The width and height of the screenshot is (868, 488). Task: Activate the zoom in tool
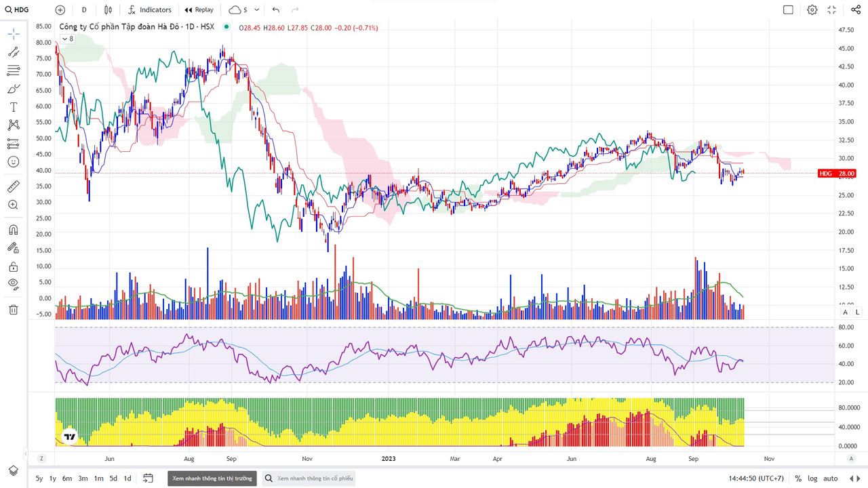click(x=14, y=205)
